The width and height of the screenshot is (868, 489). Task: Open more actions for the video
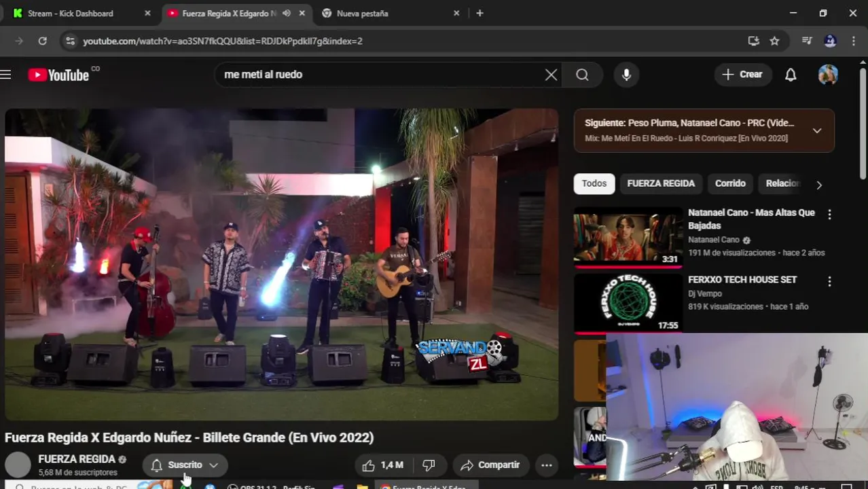[547, 465]
